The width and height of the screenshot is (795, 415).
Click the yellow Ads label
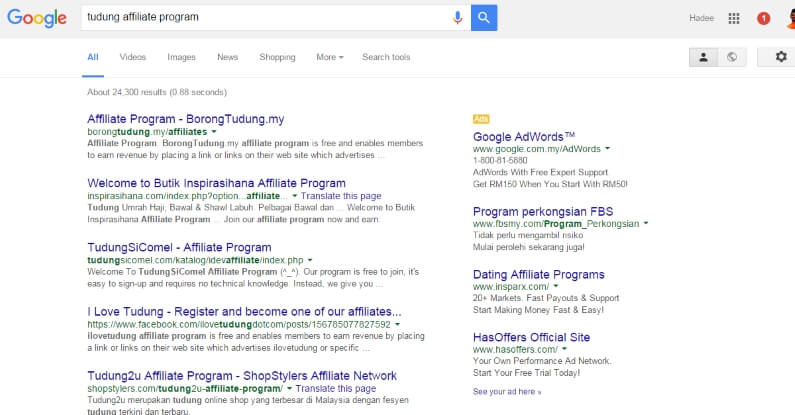click(x=481, y=119)
